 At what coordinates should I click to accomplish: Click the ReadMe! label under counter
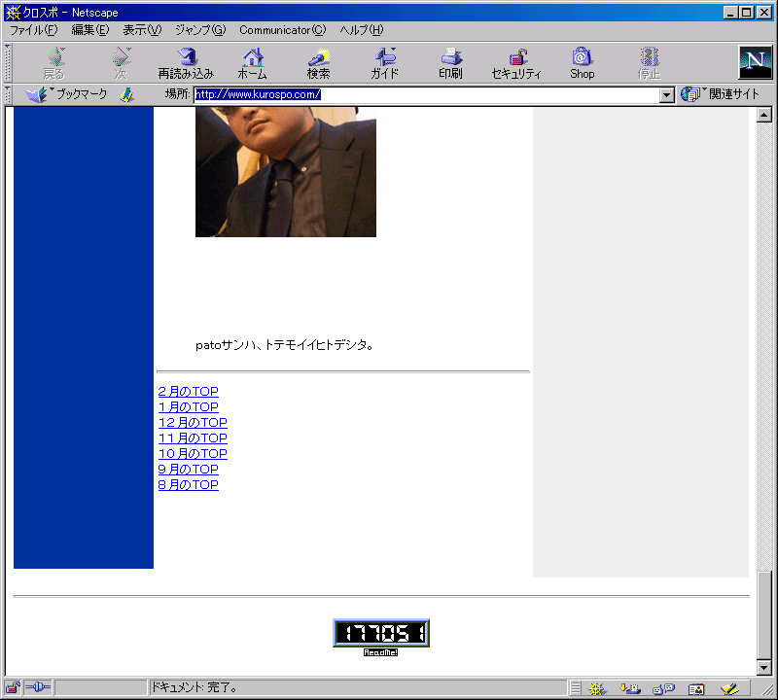pos(380,652)
